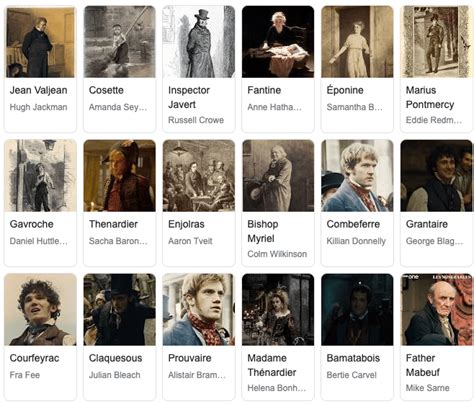
Task: Select the Combeferre portrait thumbnail
Action: point(357,176)
